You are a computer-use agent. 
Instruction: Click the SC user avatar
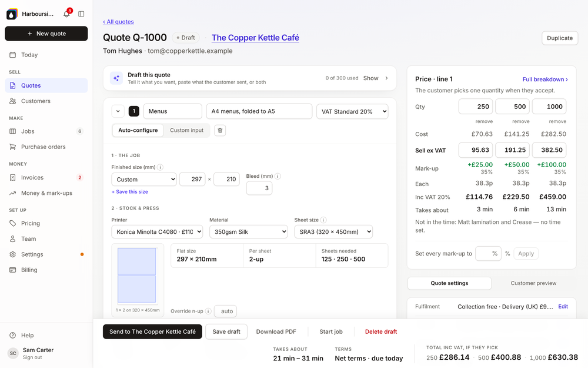[13, 353]
